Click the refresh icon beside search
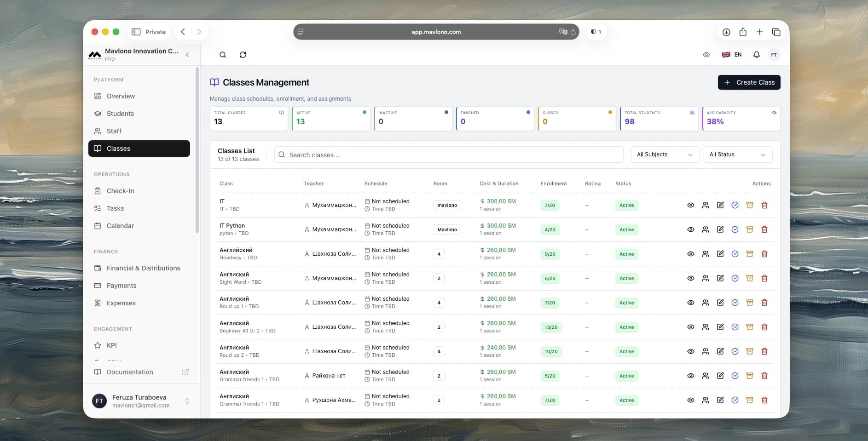This screenshot has height=441, width=868. coord(243,55)
